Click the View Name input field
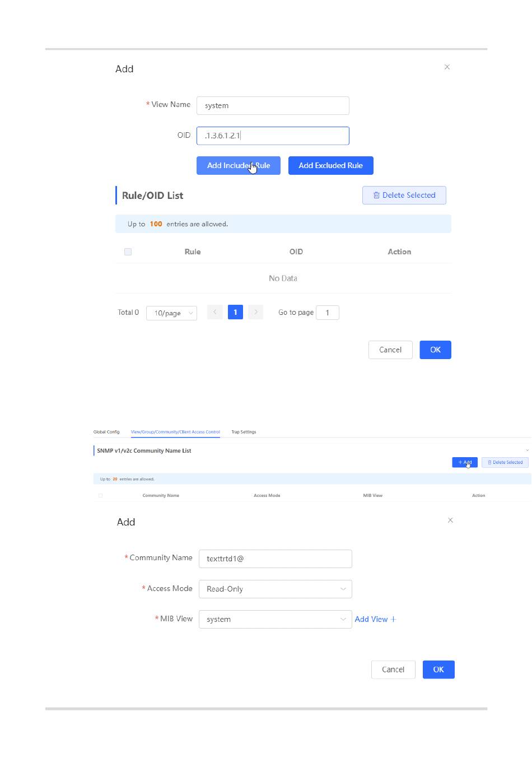Screen dimensions: 532x758 273,105
